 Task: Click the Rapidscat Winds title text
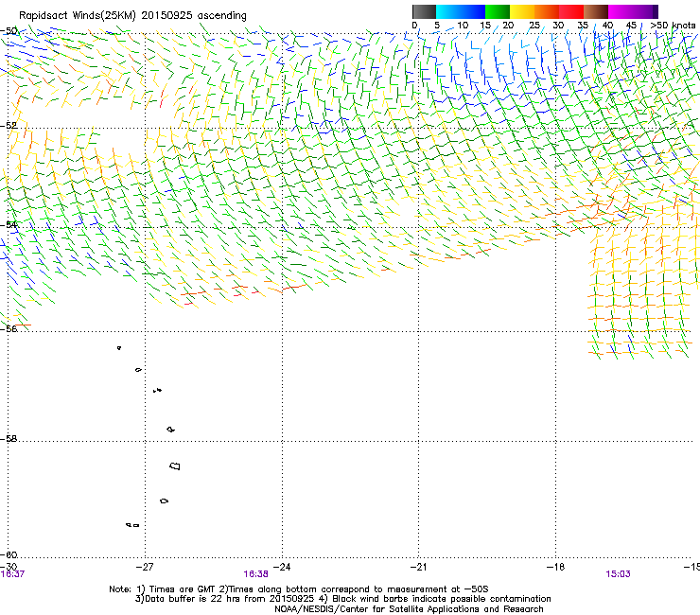pos(132,16)
